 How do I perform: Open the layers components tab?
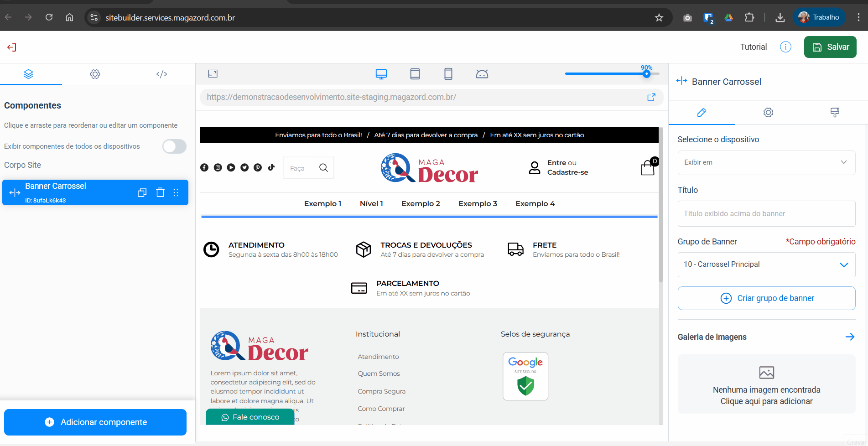[x=29, y=74]
